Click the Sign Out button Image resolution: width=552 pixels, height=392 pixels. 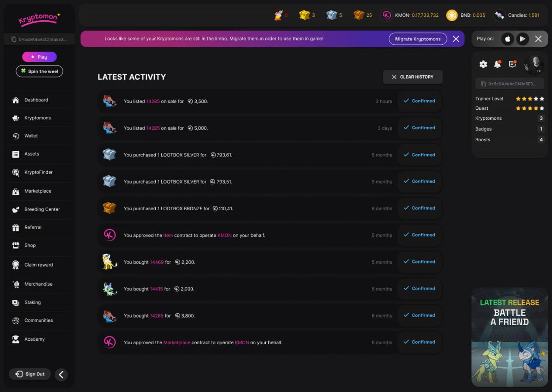pos(30,374)
